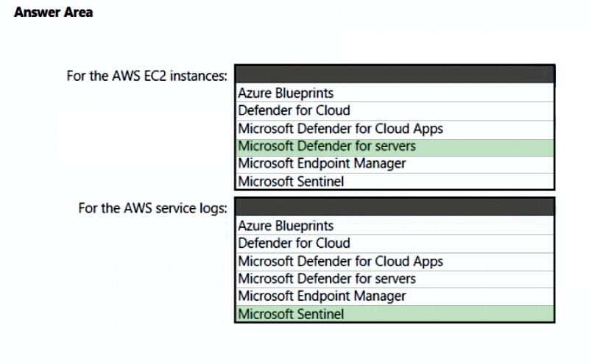The width and height of the screenshot is (589, 364).
Task: Click the Answer Area heading
Action: pos(53,13)
